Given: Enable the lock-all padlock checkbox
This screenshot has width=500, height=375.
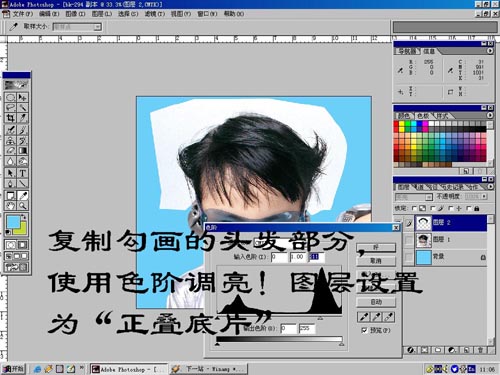Looking at the screenshot, I should click(469, 208).
